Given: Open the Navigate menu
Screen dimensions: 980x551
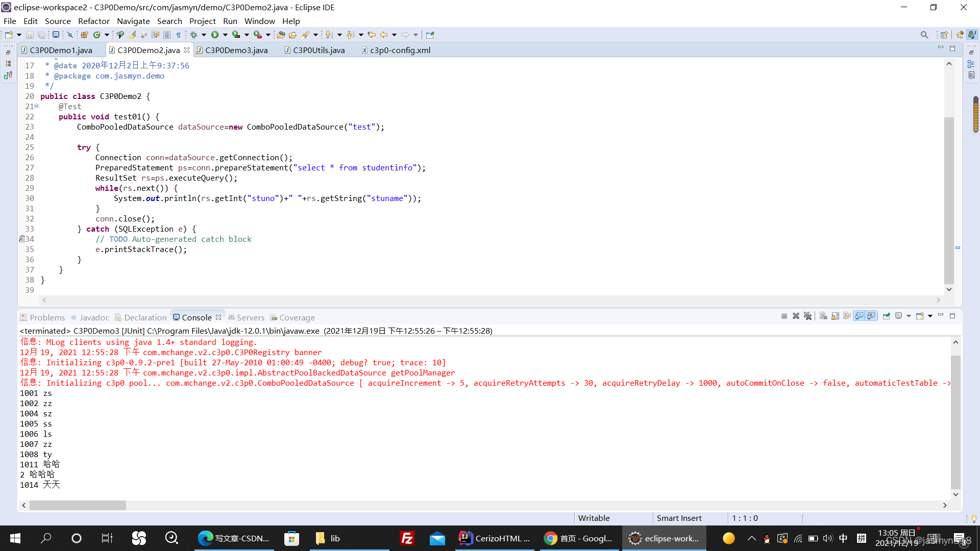Looking at the screenshot, I should pyautogui.click(x=133, y=21).
